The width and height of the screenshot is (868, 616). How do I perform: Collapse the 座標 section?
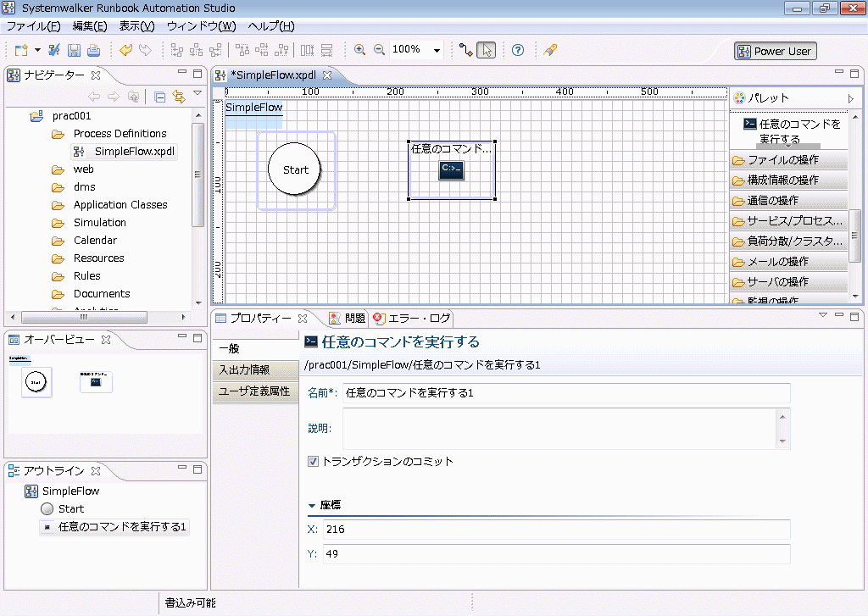coord(312,505)
